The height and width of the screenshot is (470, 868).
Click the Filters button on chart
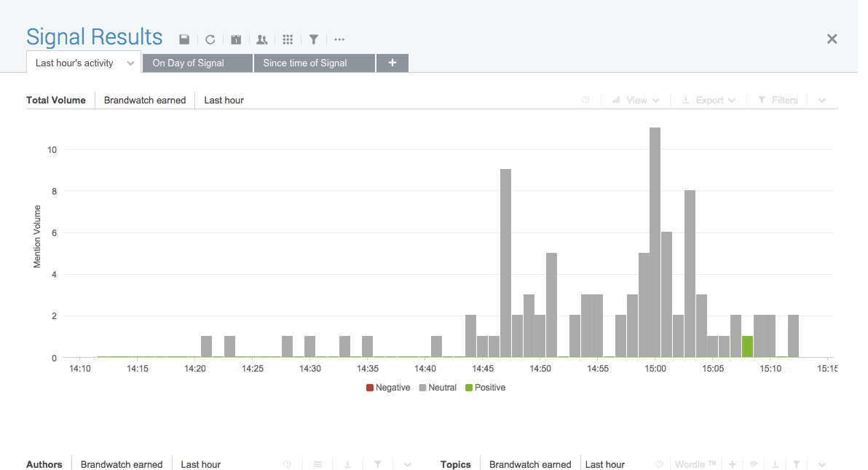point(778,100)
